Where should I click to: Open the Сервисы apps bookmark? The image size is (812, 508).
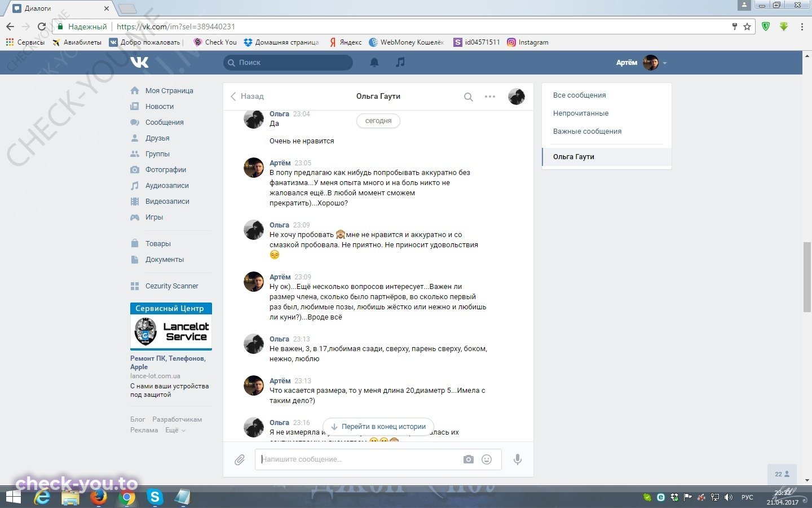[25, 42]
